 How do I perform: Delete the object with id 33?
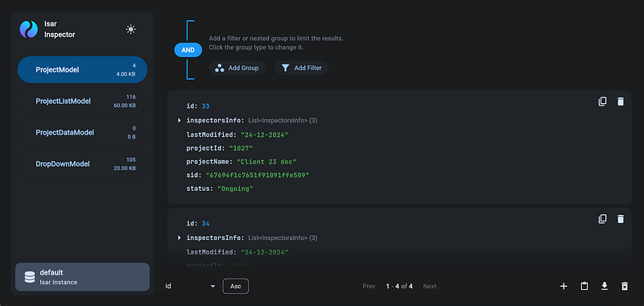621,101
